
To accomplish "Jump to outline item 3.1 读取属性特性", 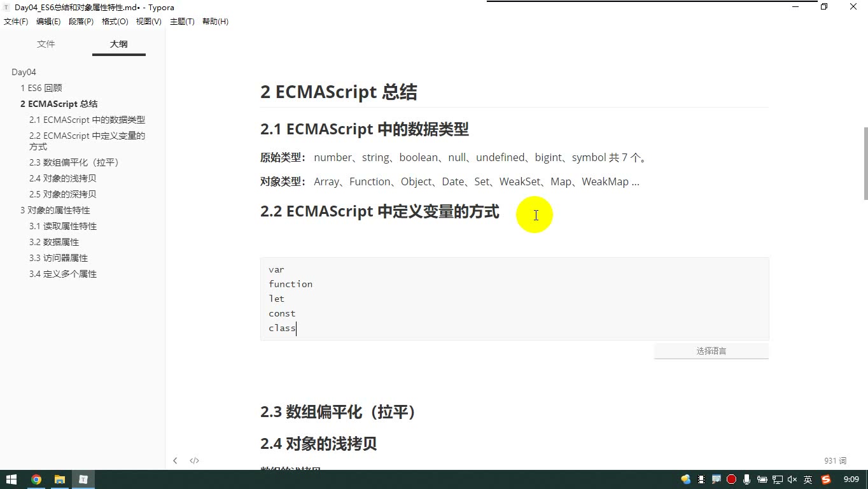I will 63,226.
